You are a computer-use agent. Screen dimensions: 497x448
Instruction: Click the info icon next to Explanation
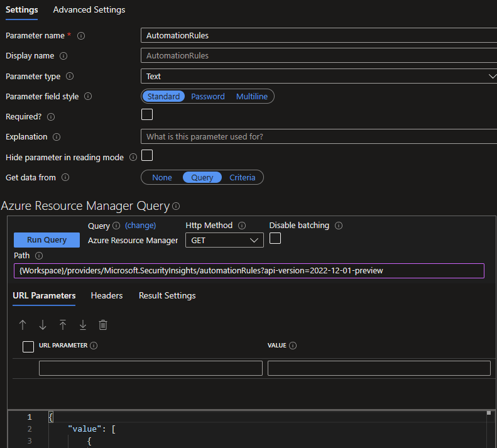coord(57,137)
